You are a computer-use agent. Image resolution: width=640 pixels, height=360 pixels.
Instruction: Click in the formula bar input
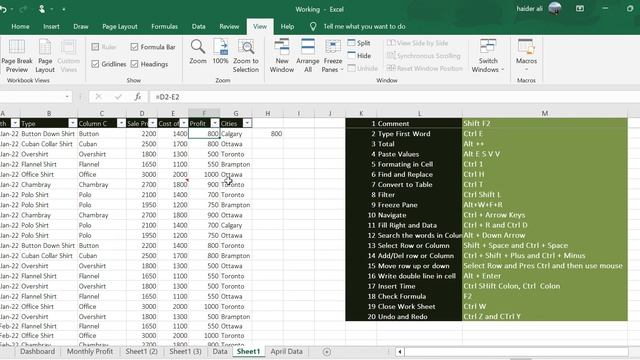click(394, 97)
